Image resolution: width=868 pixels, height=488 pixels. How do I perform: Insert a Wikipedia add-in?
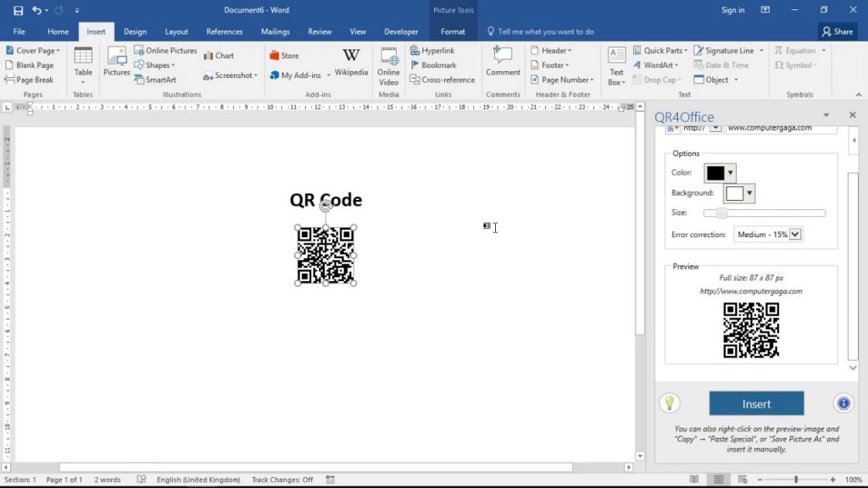pos(351,63)
